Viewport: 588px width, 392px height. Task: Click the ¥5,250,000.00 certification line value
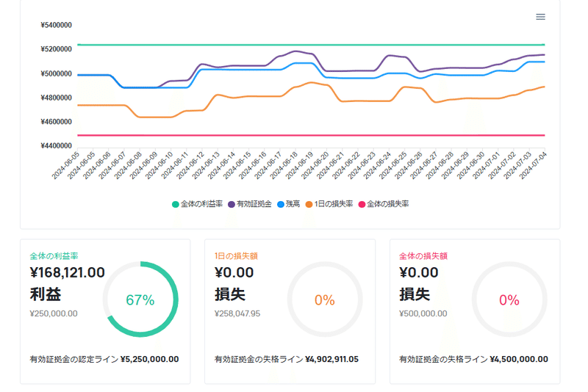point(150,360)
